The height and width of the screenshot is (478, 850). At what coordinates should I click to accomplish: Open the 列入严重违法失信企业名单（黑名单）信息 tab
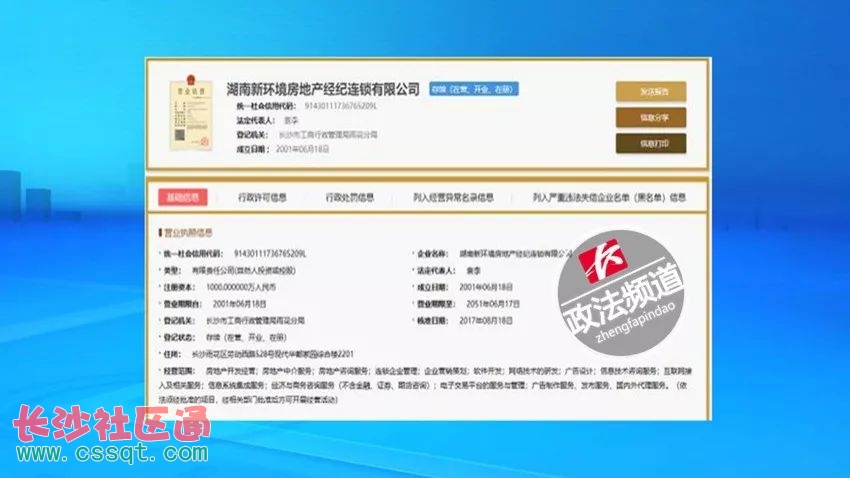click(x=609, y=197)
